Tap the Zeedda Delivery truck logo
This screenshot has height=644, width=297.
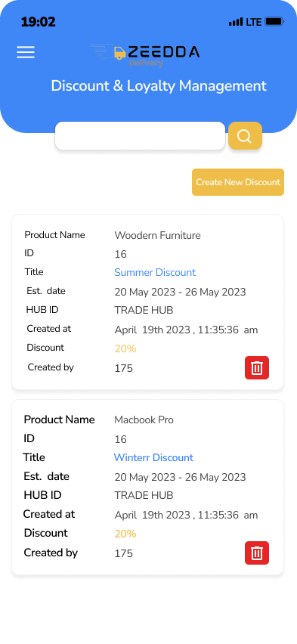(x=119, y=53)
